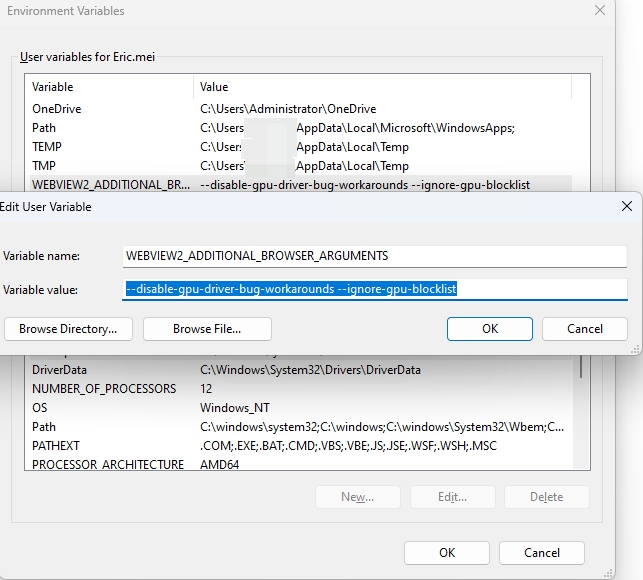
Task: Click OK at bottom of Environment Variables
Action: coord(447,553)
